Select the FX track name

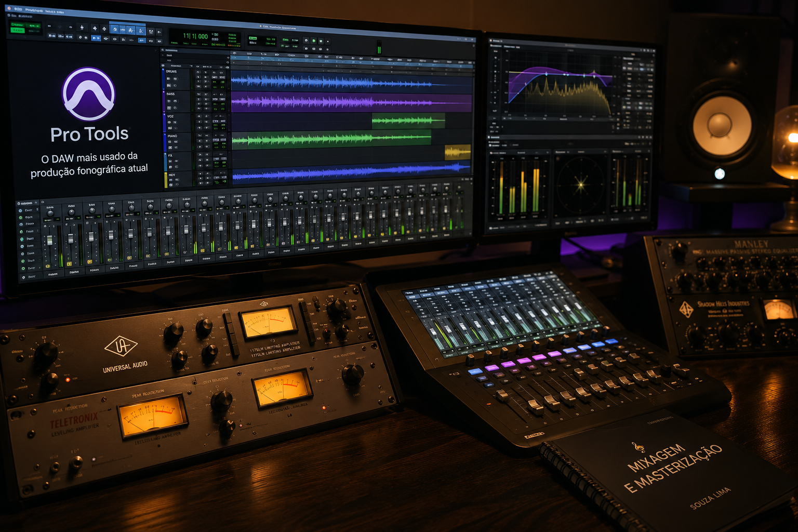click(x=170, y=155)
